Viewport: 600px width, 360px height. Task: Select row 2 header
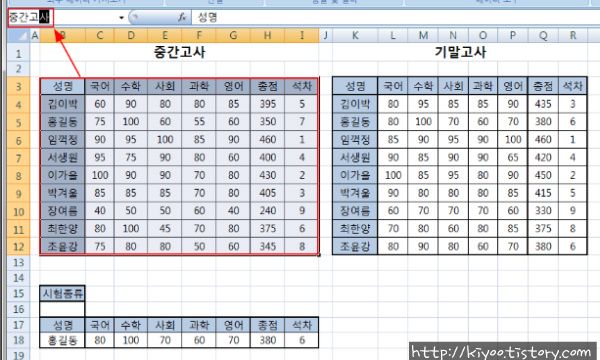pyautogui.click(x=18, y=69)
